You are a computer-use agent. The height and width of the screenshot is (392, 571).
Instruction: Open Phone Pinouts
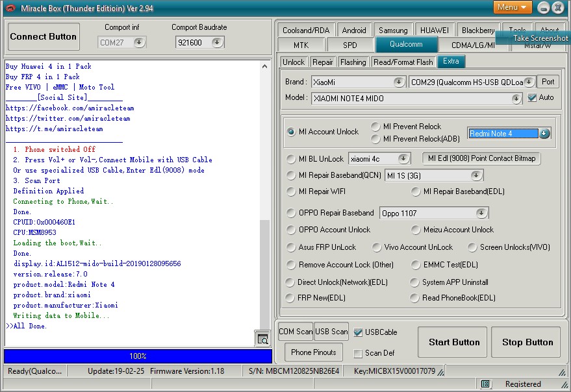pos(314,352)
